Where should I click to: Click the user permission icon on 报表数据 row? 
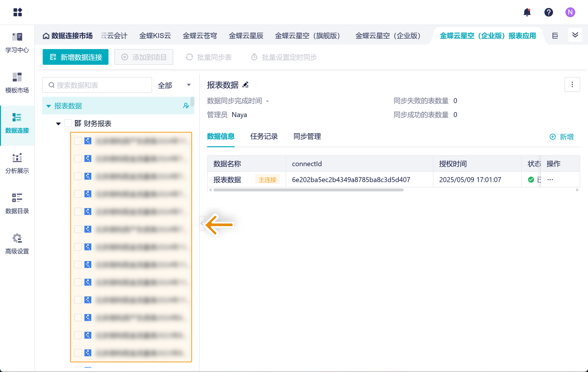(x=186, y=106)
